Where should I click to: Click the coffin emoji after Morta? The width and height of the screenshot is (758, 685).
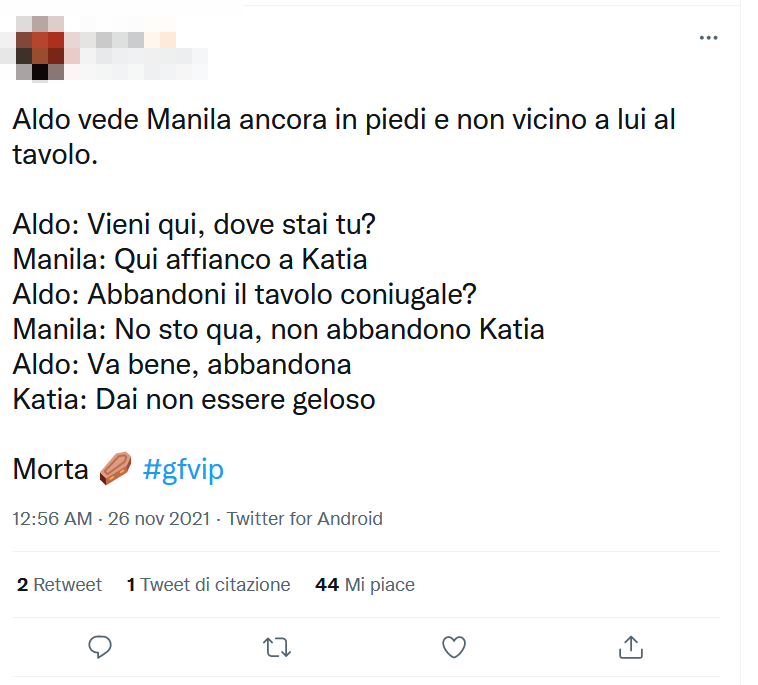click(x=116, y=469)
